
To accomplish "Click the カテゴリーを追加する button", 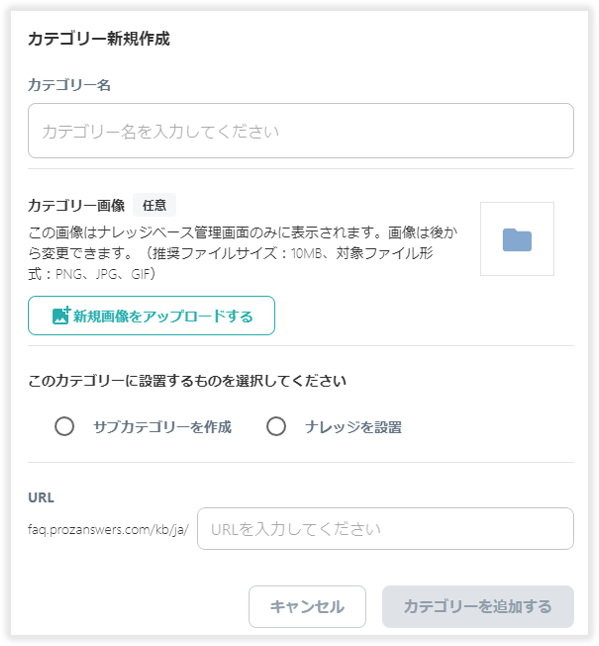I will (x=477, y=606).
